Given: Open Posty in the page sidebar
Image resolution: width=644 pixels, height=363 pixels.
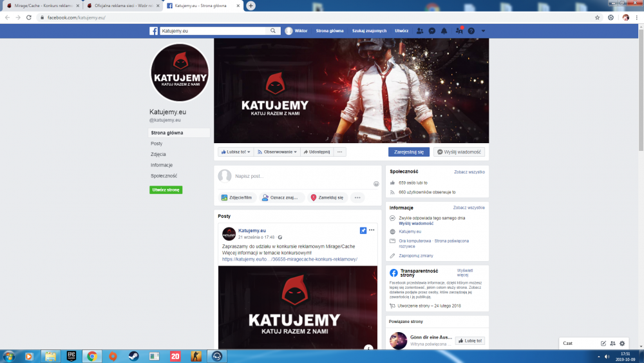Looking at the screenshot, I should click(156, 144).
